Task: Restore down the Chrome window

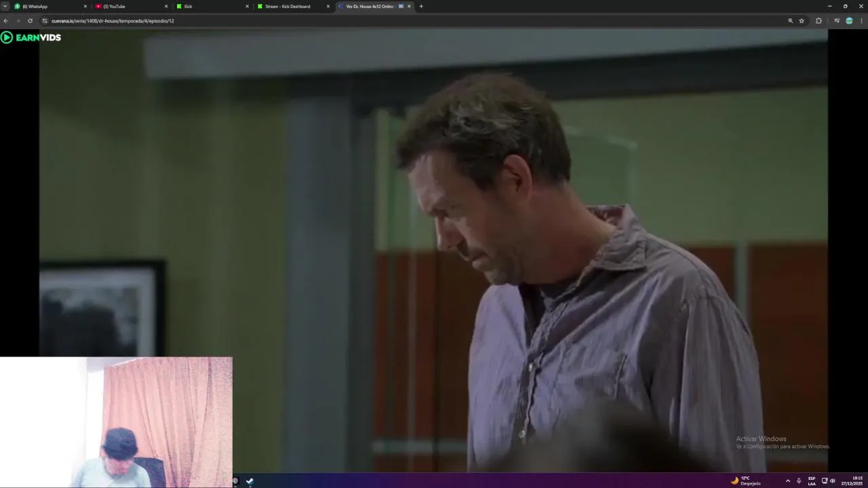Action: tap(845, 6)
